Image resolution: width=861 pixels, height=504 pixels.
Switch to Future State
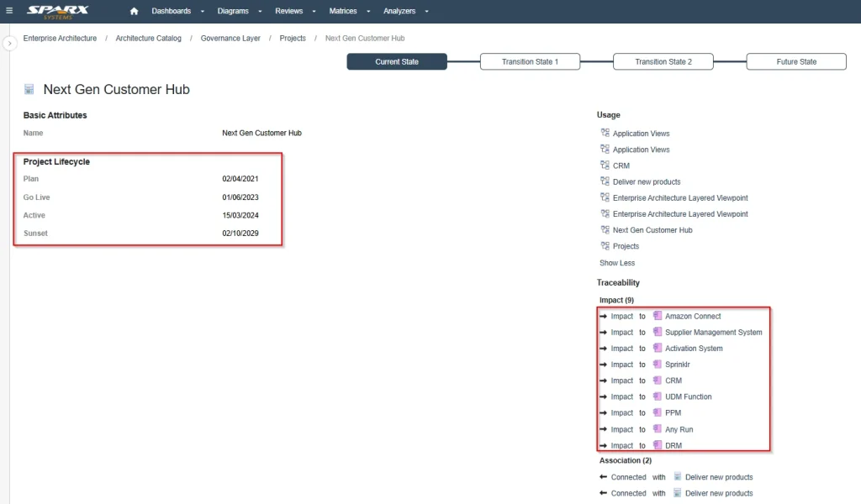pyautogui.click(x=796, y=61)
